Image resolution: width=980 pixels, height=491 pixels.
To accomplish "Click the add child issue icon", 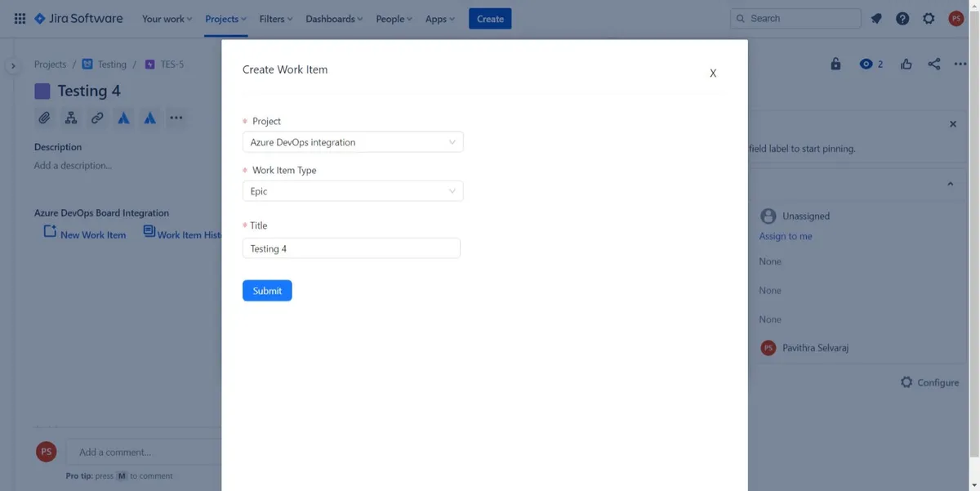I will coord(71,118).
